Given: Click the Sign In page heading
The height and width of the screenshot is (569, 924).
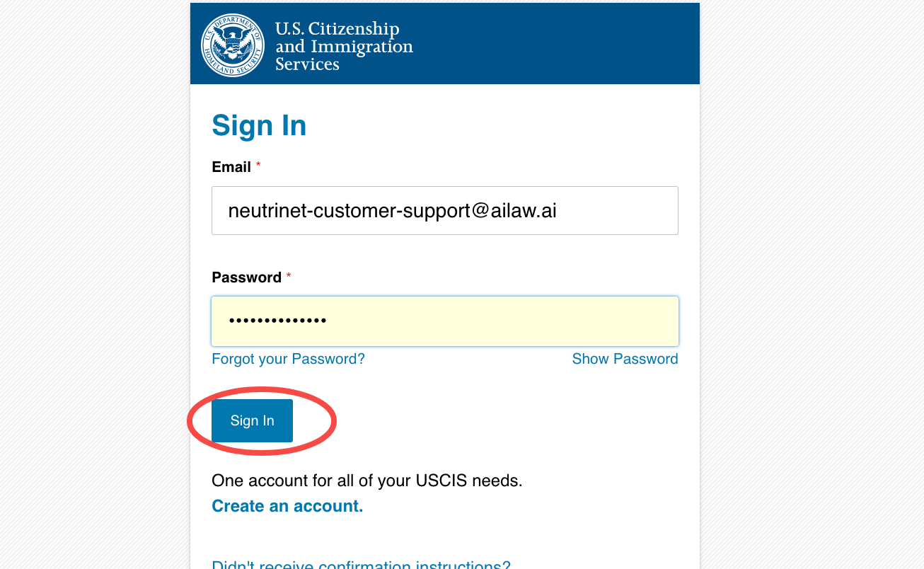Looking at the screenshot, I should [x=259, y=126].
